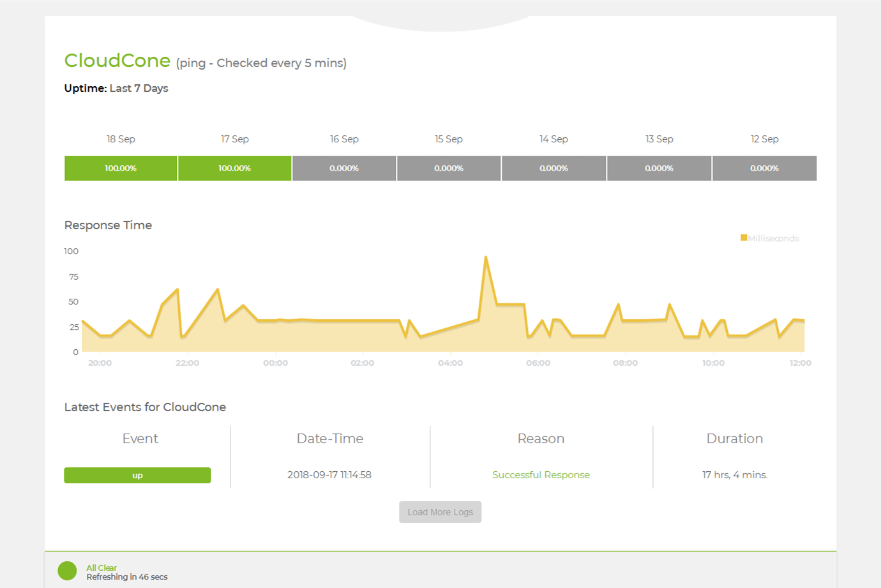Click the 'Uptime: Last 7 Days' label

coord(116,88)
